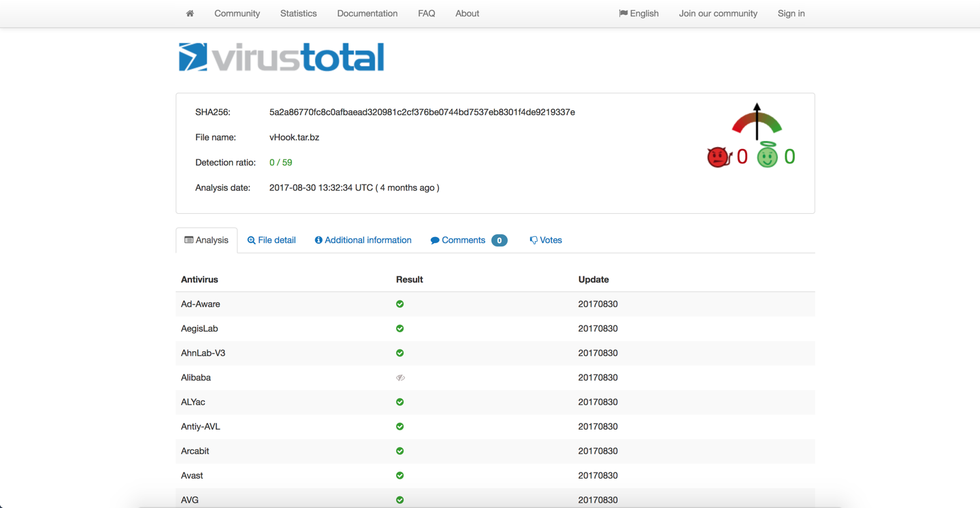Click the 0/59 detection ratio value

coord(280,162)
